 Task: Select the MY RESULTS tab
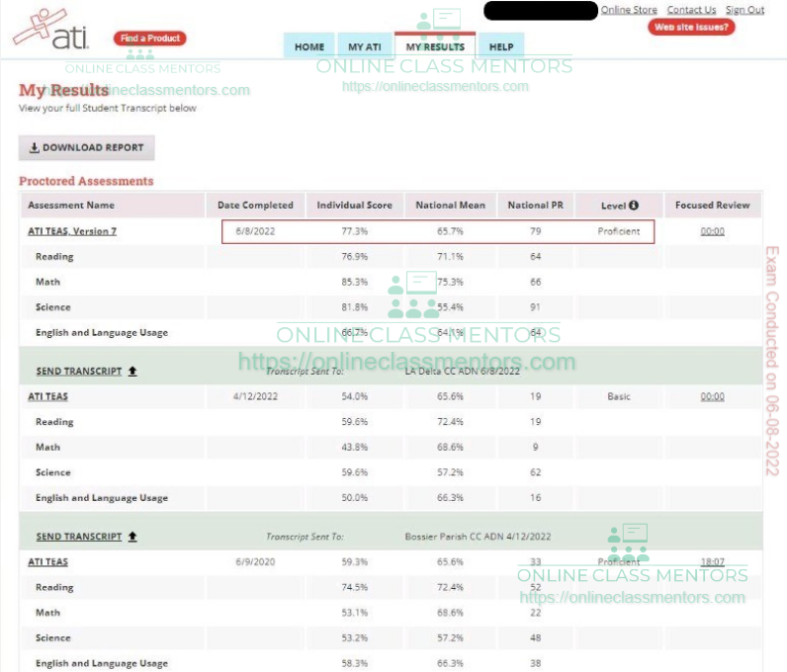click(435, 46)
